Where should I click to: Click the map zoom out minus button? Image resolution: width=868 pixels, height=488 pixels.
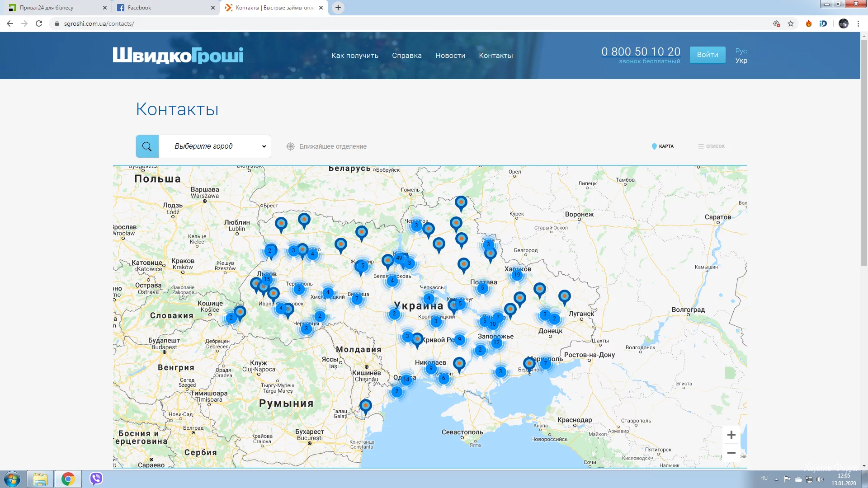731,453
